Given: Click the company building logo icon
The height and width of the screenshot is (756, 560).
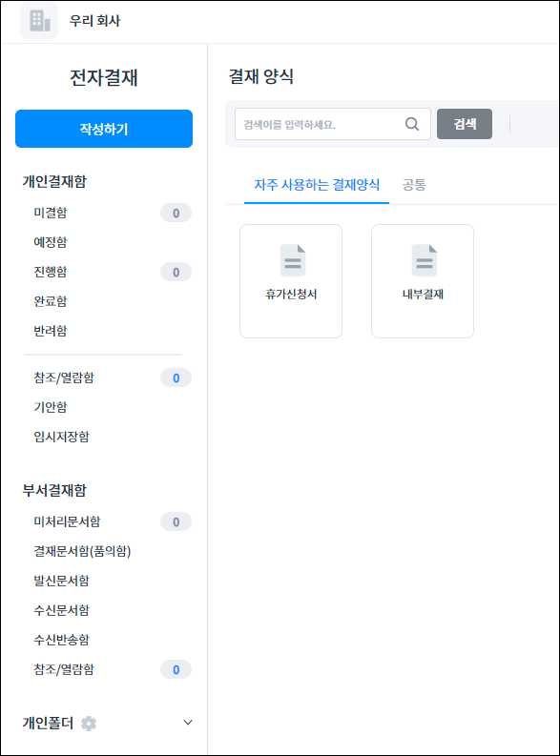Looking at the screenshot, I should (39, 21).
